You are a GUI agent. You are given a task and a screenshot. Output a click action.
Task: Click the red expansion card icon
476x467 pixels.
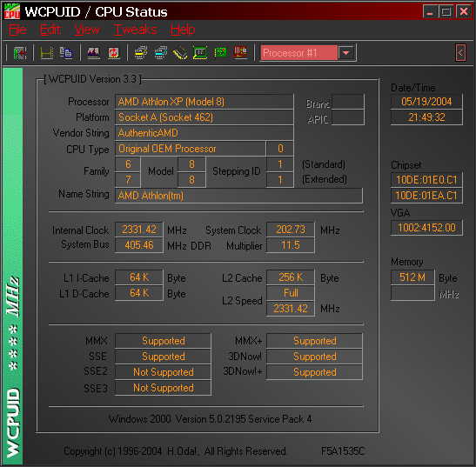240,52
